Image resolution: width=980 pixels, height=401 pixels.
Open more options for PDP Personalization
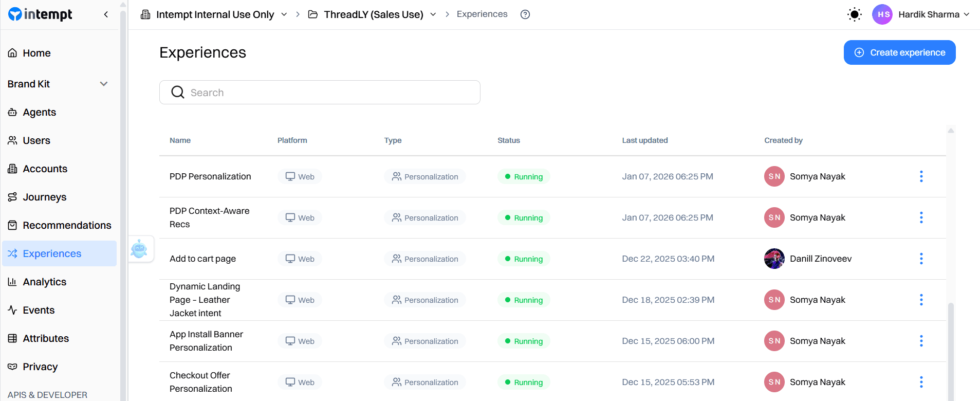pos(921,176)
